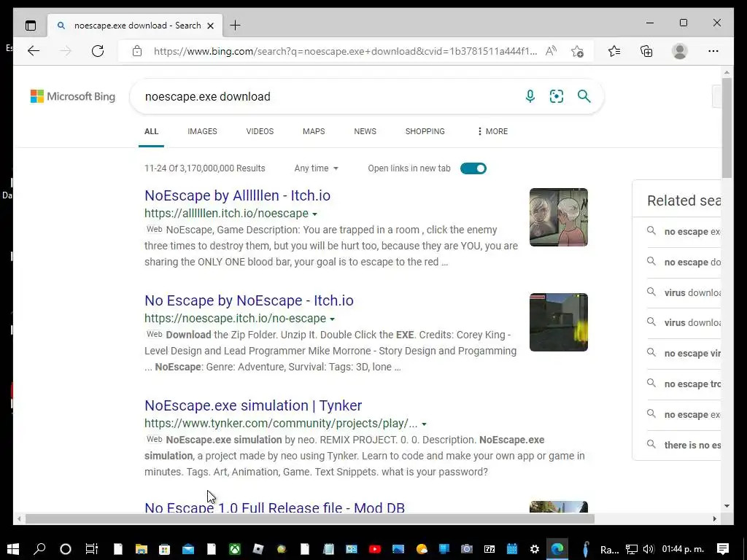
Task: Open YouTube icon on taskbar
Action: [x=375, y=549]
